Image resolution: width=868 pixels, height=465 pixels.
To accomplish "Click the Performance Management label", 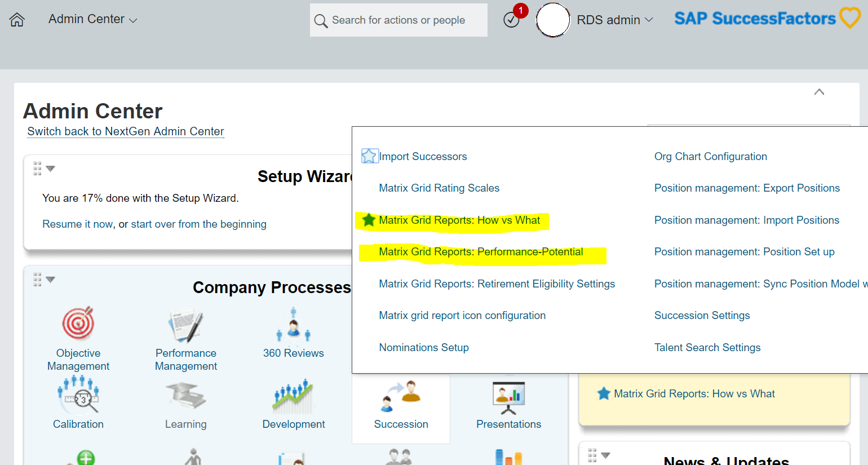I will 186,360.
